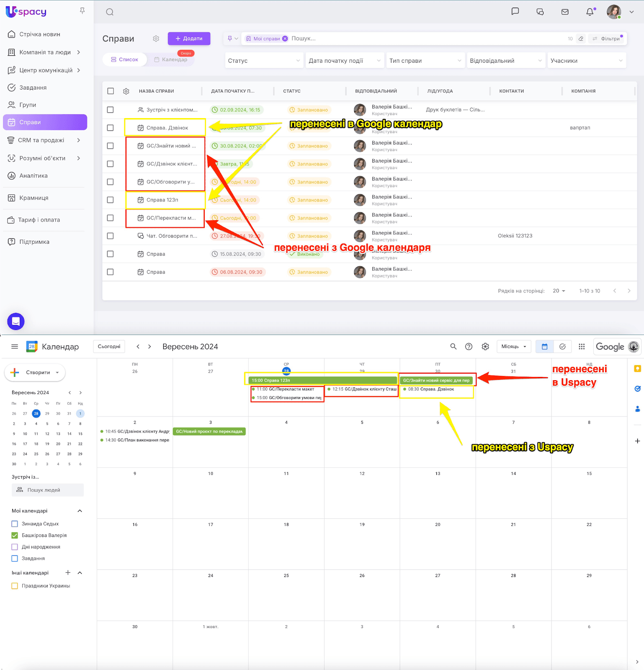Open the email envelope icon

pos(565,12)
